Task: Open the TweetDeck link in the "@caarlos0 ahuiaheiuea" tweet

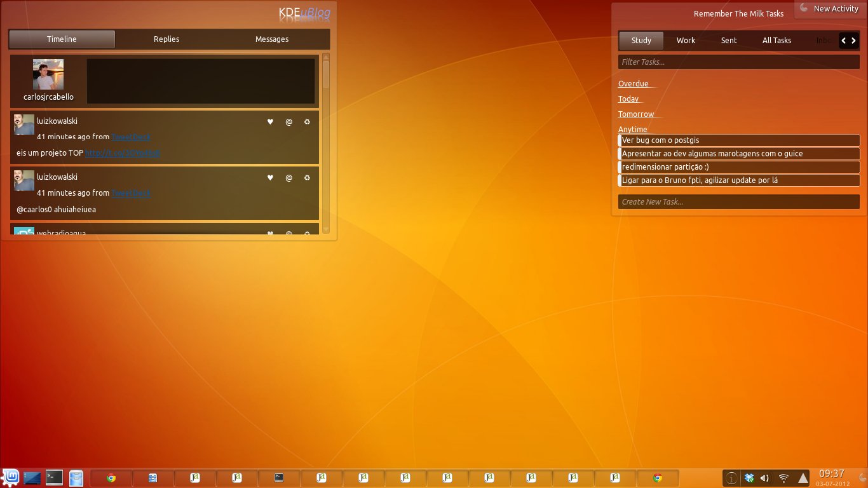Action: [131, 193]
